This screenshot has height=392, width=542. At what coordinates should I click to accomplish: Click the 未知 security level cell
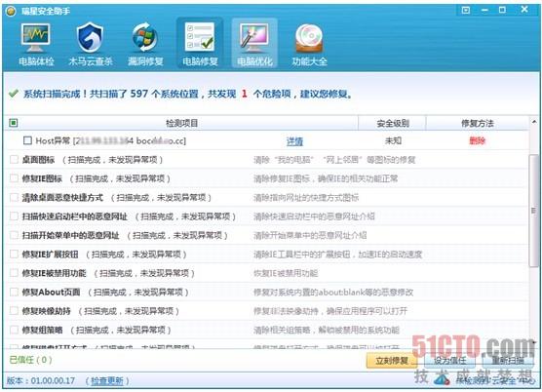pyautogui.click(x=393, y=140)
